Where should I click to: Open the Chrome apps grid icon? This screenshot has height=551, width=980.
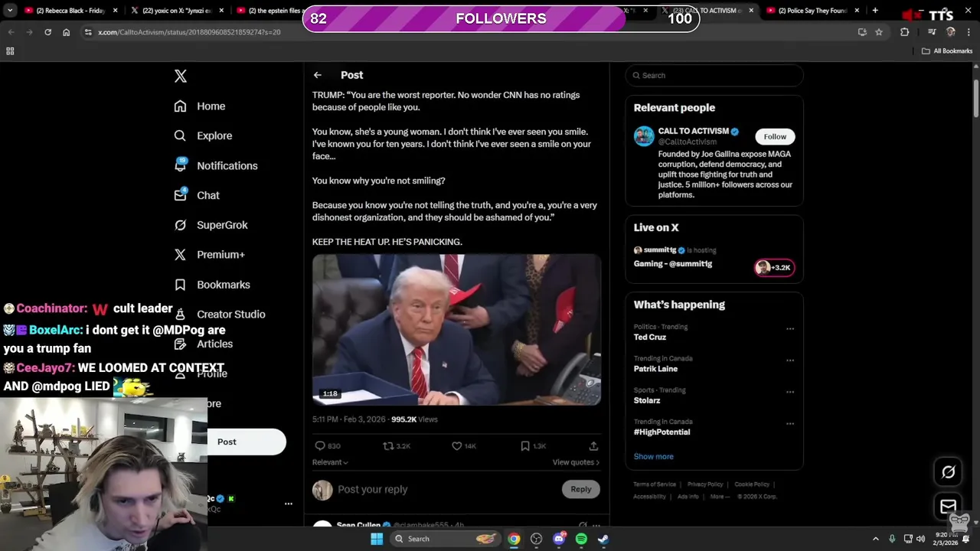[10, 51]
